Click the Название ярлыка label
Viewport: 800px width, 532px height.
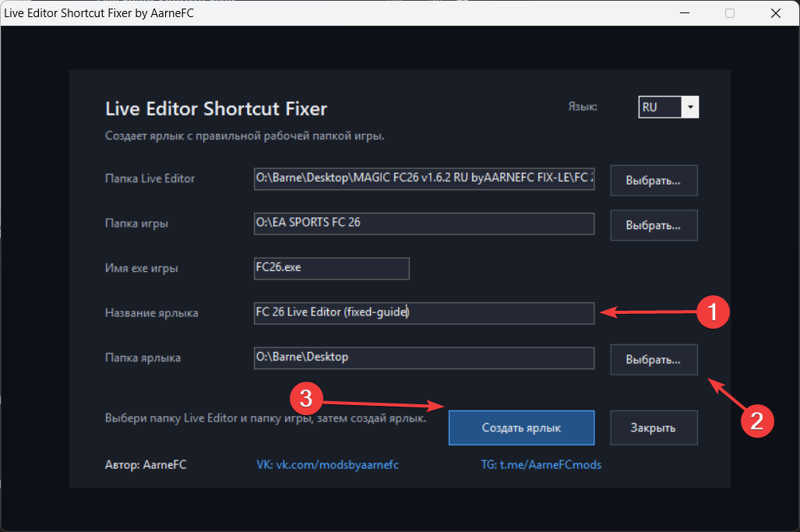click(x=152, y=313)
